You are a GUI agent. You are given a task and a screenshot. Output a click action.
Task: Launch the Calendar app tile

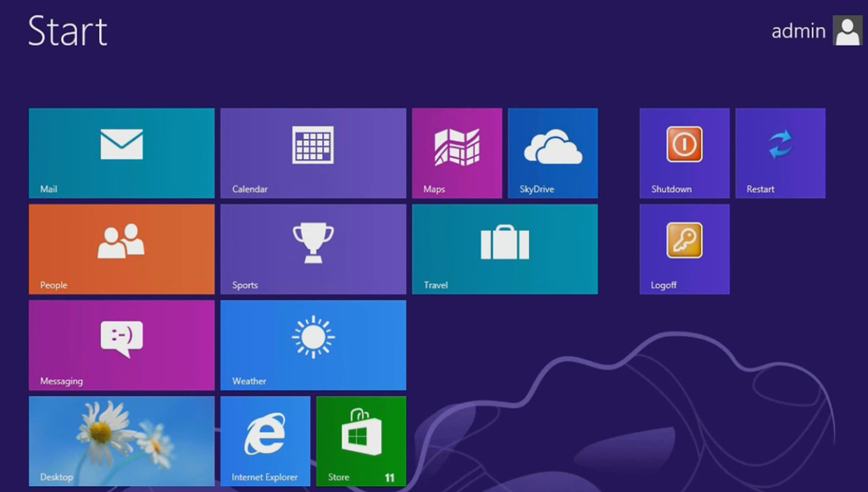coord(314,153)
